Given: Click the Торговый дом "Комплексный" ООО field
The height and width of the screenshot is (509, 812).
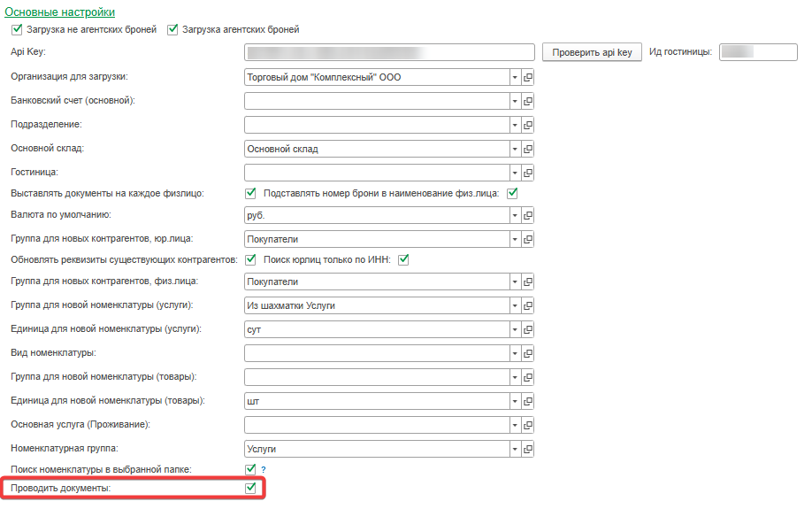Looking at the screenshot, I should (377, 77).
